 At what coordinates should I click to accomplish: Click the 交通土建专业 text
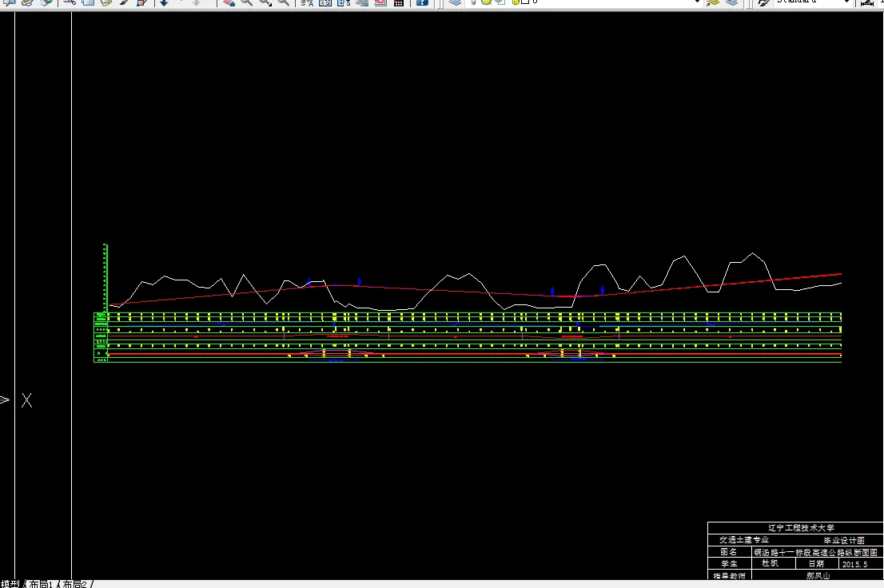coord(743,540)
